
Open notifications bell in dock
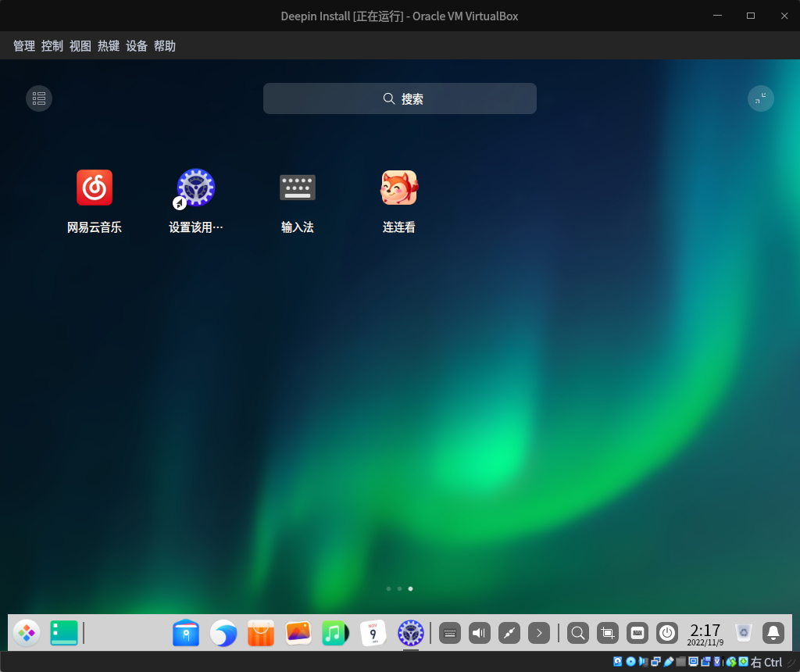click(773, 633)
